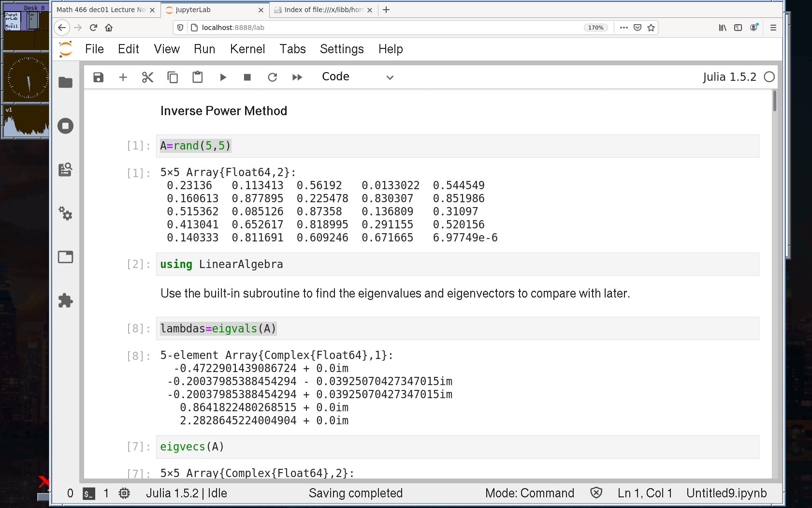Open the Settings menu

(341, 49)
